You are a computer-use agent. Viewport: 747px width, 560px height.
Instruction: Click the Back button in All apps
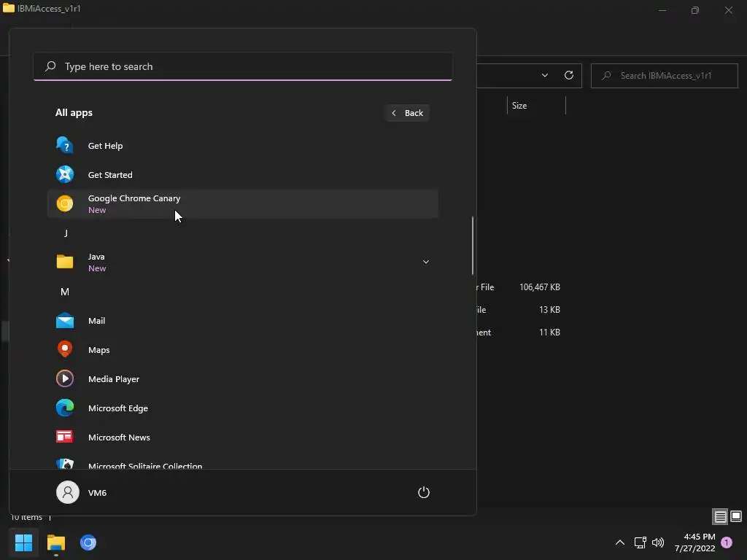pyautogui.click(x=407, y=113)
